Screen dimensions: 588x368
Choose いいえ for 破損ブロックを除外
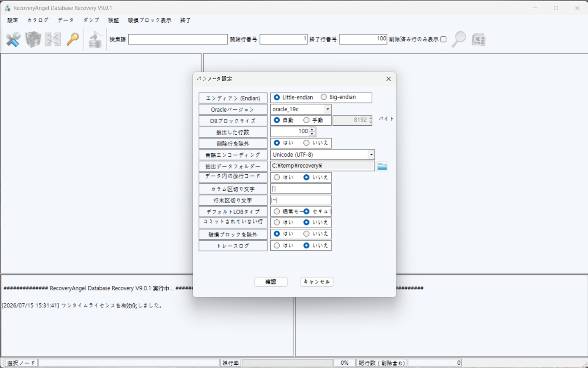pyautogui.click(x=306, y=234)
